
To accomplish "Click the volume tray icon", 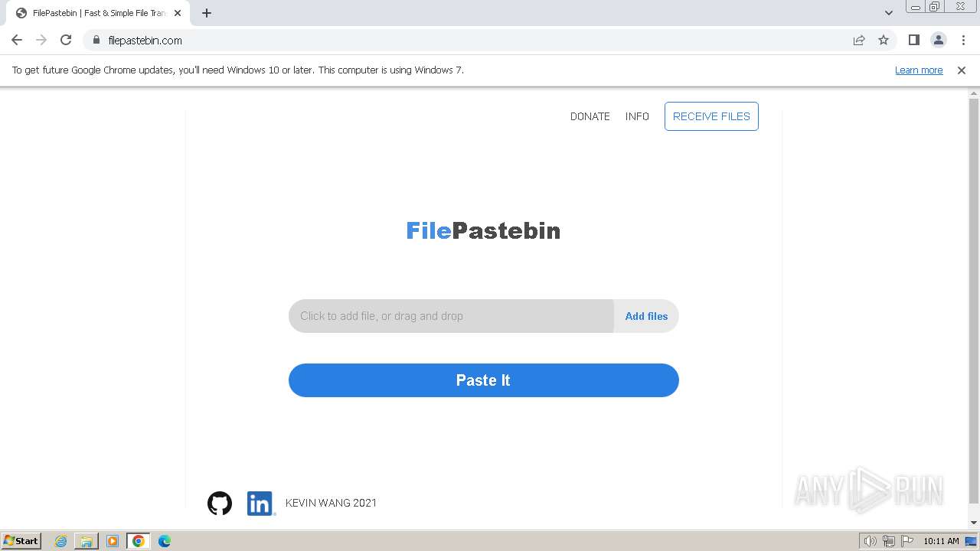I will point(870,541).
